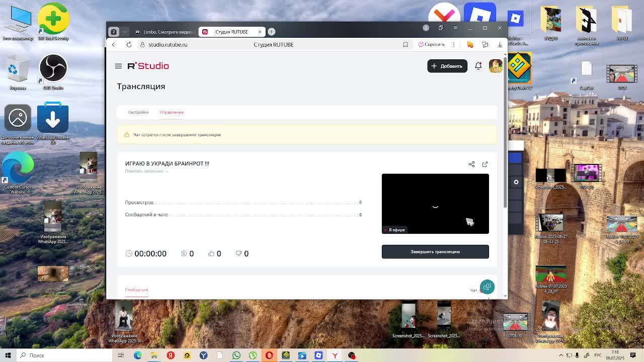The width and height of the screenshot is (644, 362).
Task: Select the Сообщения tab
Action: pos(136,290)
